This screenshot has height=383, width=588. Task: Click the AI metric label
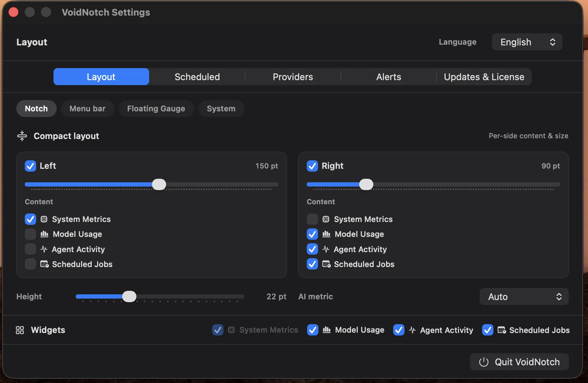(x=316, y=296)
